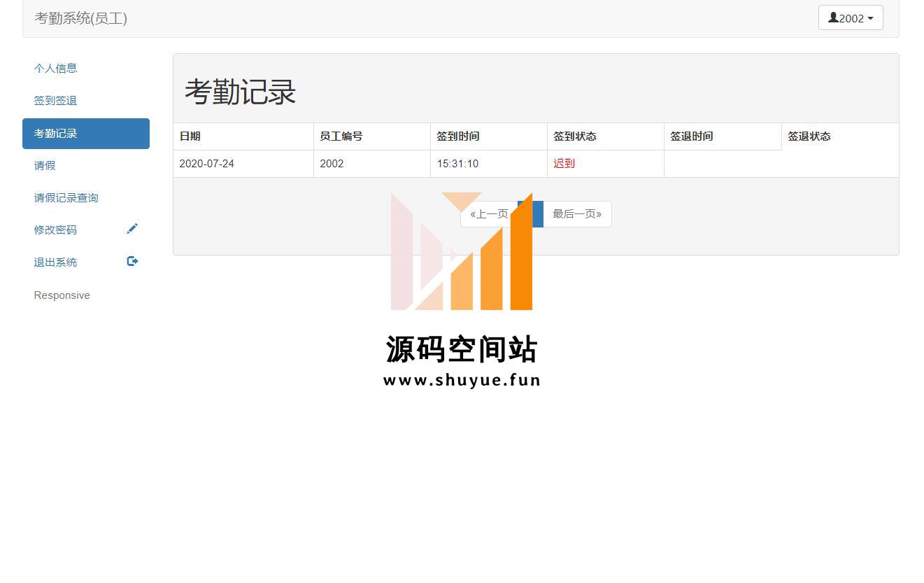Image resolution: width=924 pixels, height=583 pixels.
Task: Click the pencil icon beside 修改密码
Action: tap(132, 229)
